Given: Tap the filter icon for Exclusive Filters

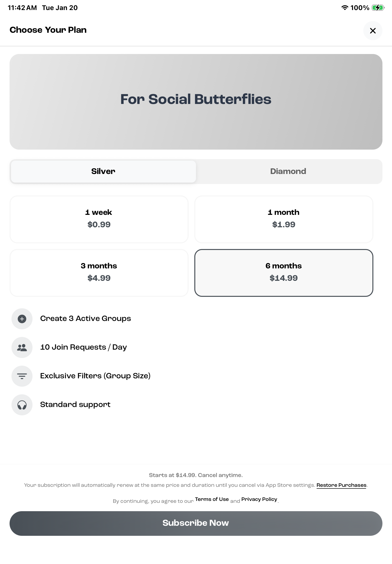Looking at the screenshot, I should (22, 376).
